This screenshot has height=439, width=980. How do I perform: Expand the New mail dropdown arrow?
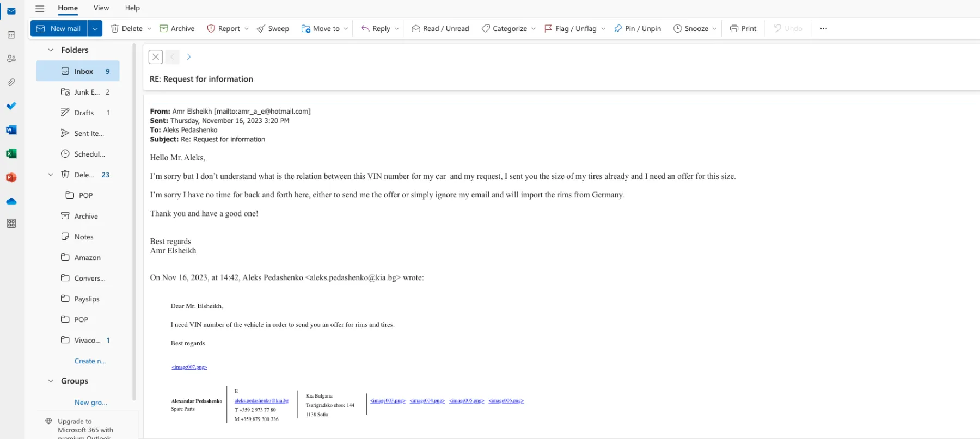click(x=95, y=28)
